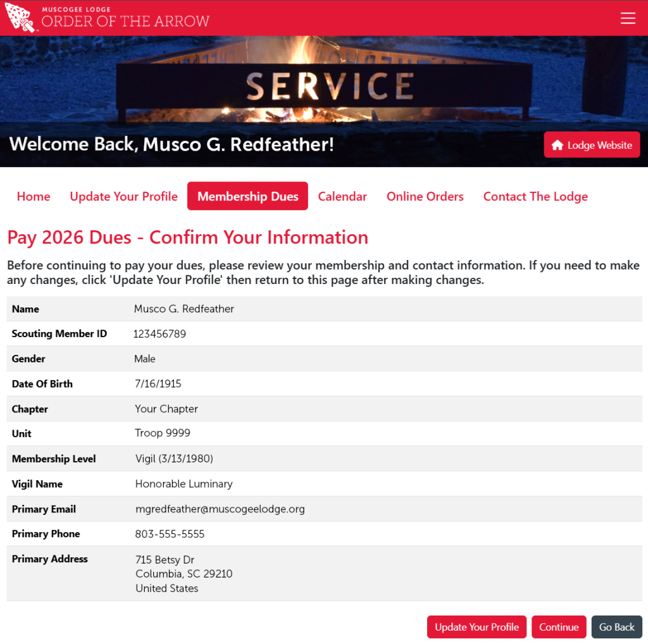The image size is (648, 644).
Task: Click the Order of the Arrow title text
Action: (x=125, y=21)
